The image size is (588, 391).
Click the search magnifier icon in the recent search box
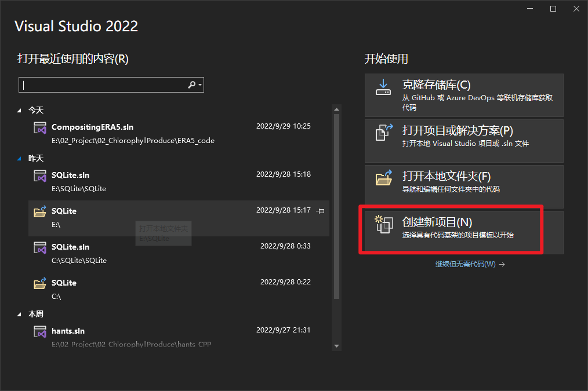point(191,85)
